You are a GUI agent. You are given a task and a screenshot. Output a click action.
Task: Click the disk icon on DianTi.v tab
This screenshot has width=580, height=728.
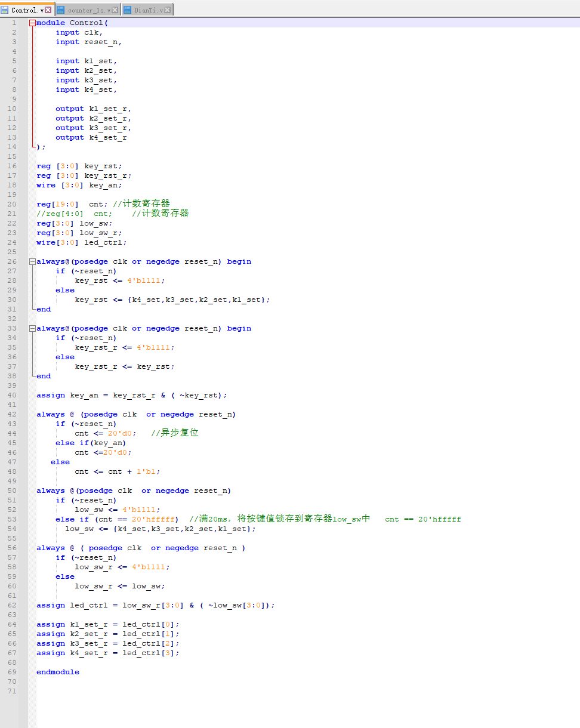pyautogui.click(x=127, y=10)
